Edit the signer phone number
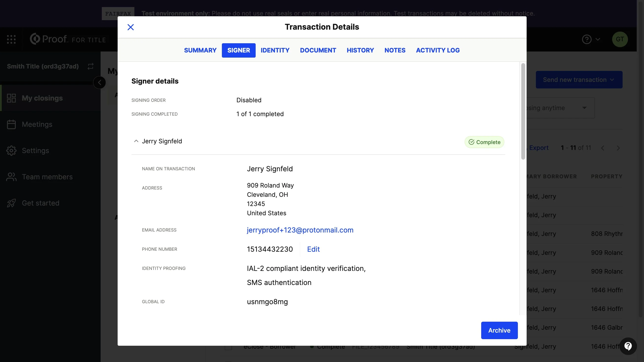644x362 pixels. click(x=313, y=249)
